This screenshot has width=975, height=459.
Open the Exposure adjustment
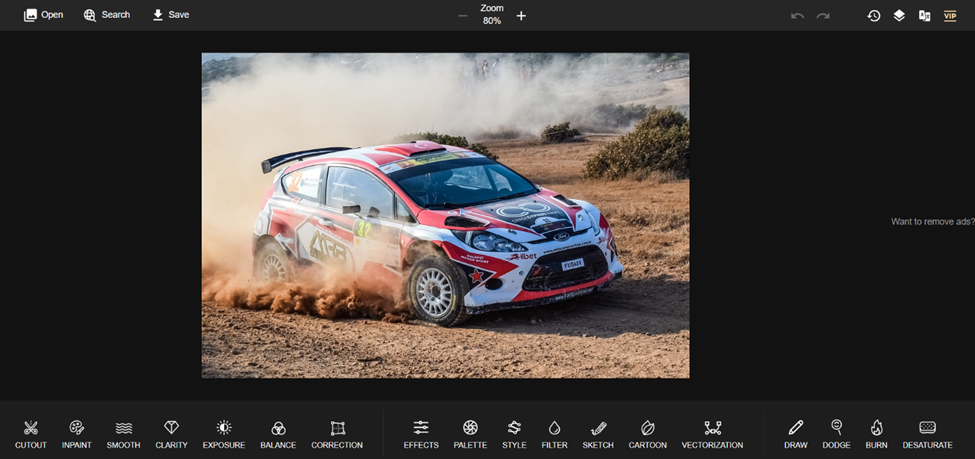point(224,435)
